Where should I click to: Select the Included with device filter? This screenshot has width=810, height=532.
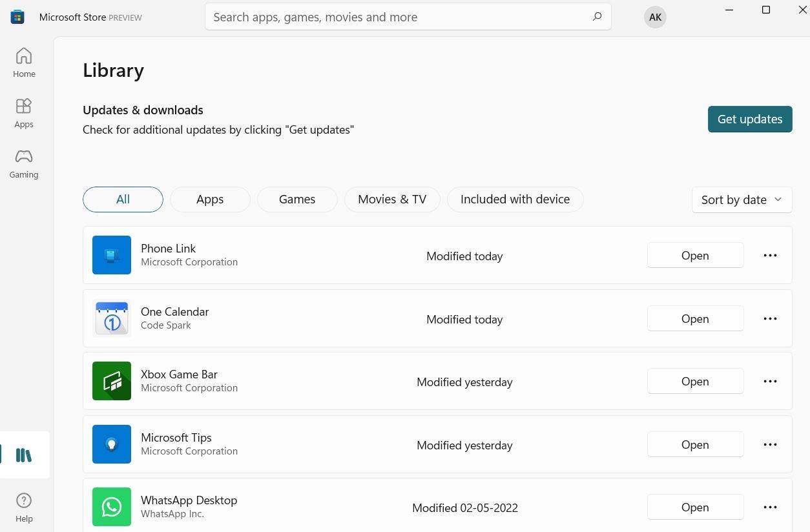[x=515, y=200]
